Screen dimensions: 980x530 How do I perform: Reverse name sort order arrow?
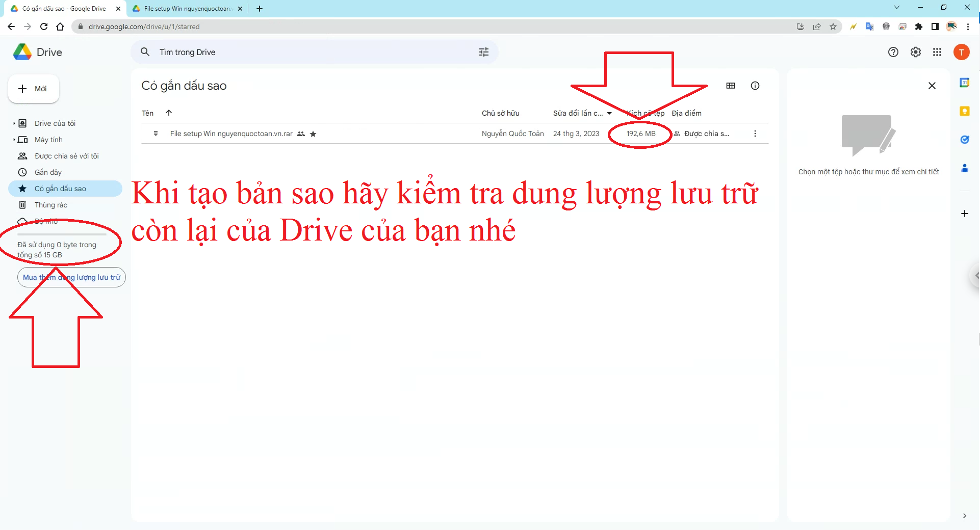(169, 113)
